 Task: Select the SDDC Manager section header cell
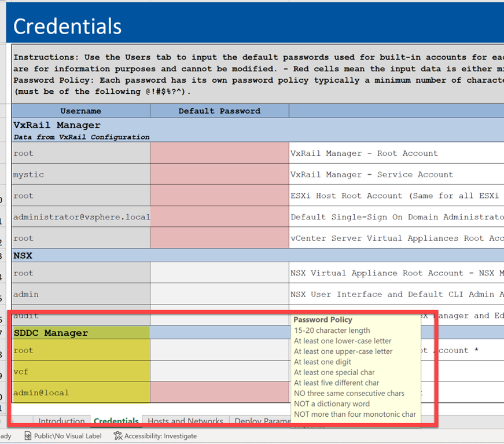tap(81, 333)
